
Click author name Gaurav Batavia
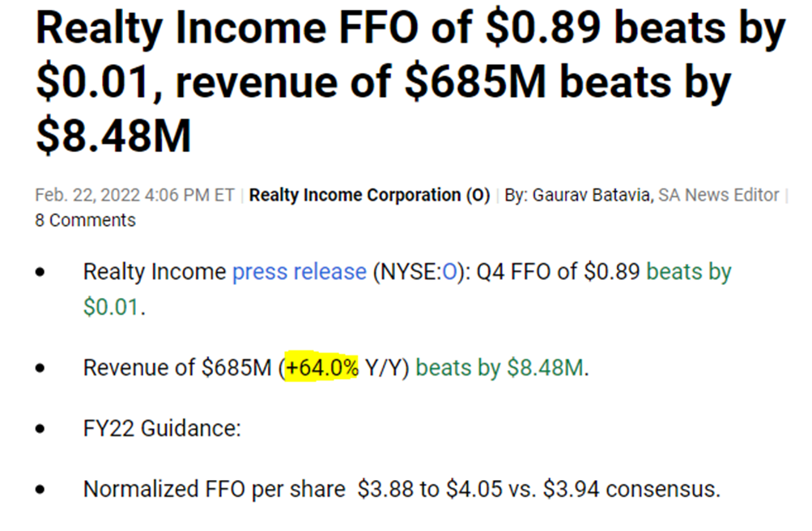pyautogui.click(x=592, y=196)
